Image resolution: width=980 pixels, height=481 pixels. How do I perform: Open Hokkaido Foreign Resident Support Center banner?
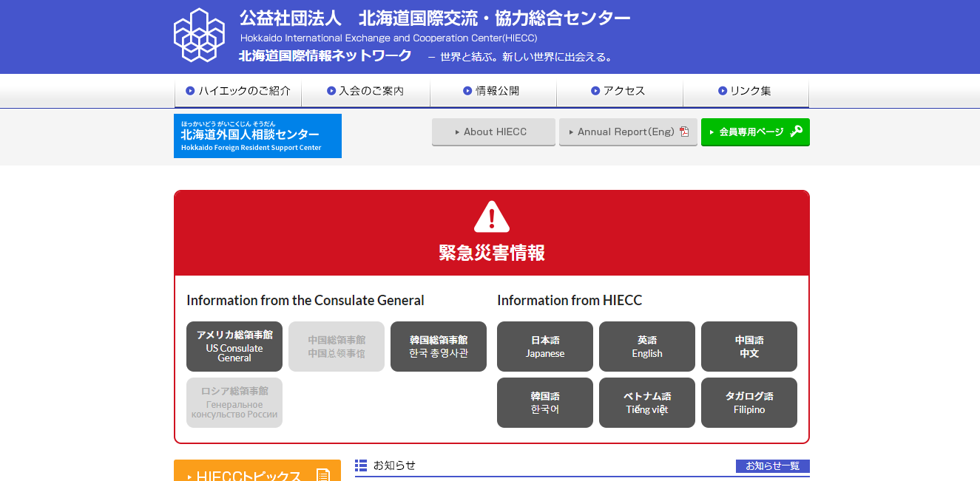click(x=257, y=136)
